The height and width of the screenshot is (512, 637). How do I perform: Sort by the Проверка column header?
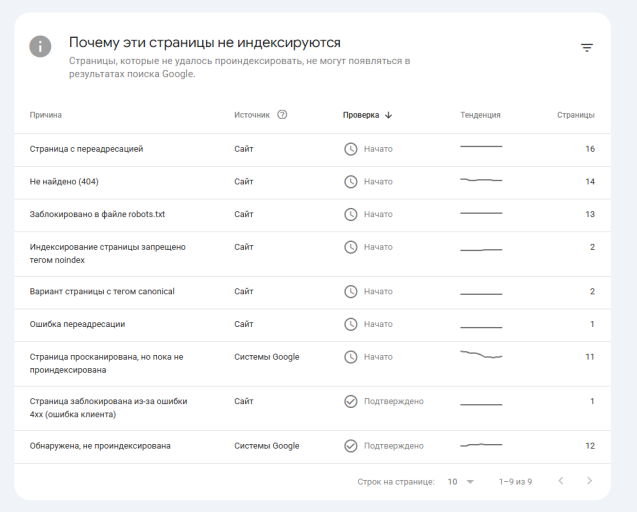click(361, 115)
